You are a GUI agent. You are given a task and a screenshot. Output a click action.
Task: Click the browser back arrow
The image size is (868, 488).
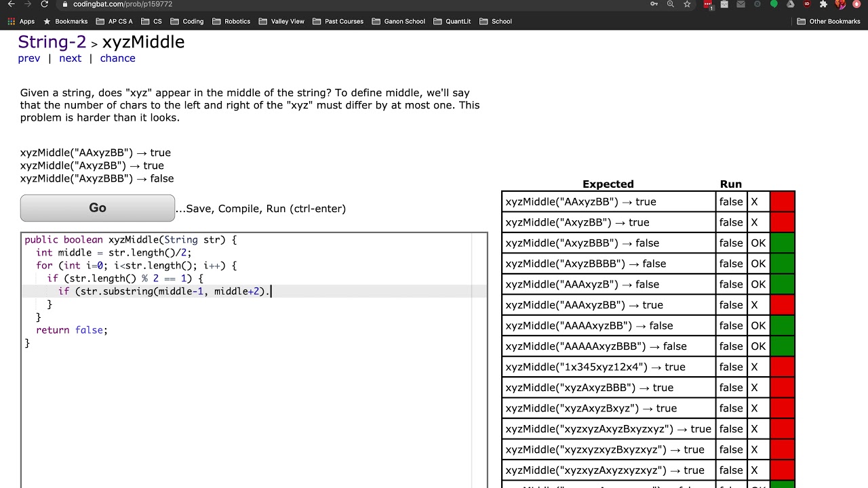[x=11, y=4]
